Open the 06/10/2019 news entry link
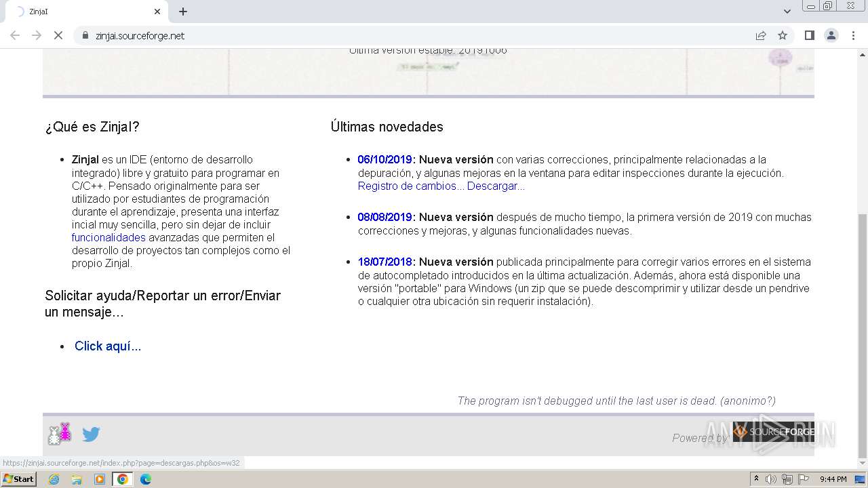Viewport: 868px width, 488px height. point(385,159)
